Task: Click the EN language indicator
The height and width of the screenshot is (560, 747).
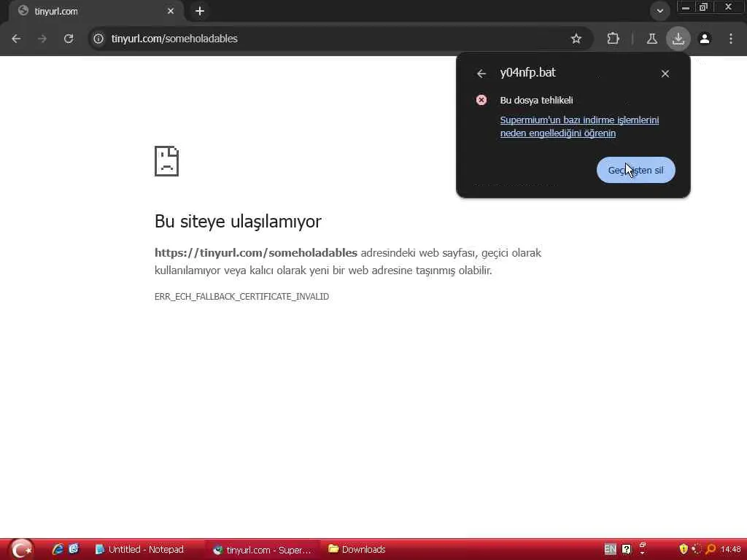Action: (x=610, y=549)
